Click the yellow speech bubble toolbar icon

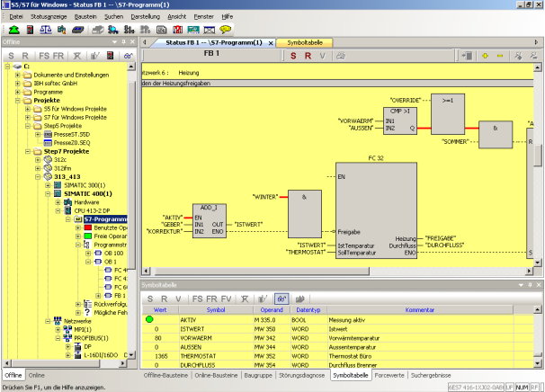225,30
